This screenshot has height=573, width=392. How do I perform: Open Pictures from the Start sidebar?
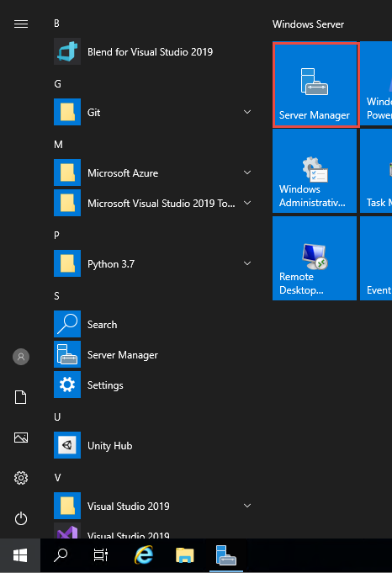coord(21,438)
